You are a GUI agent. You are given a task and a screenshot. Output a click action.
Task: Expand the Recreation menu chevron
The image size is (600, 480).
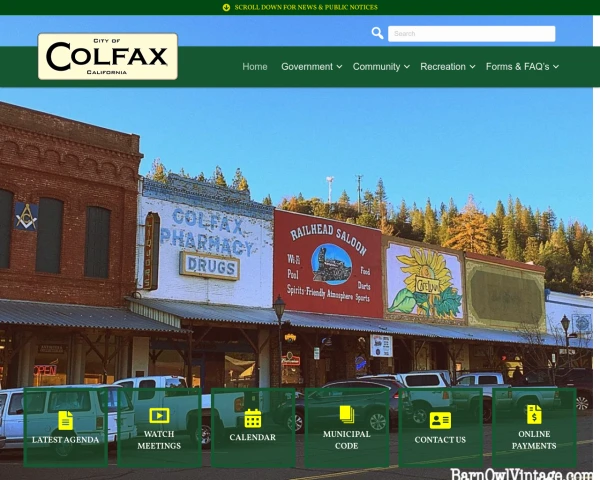click(x=473, y=67)
